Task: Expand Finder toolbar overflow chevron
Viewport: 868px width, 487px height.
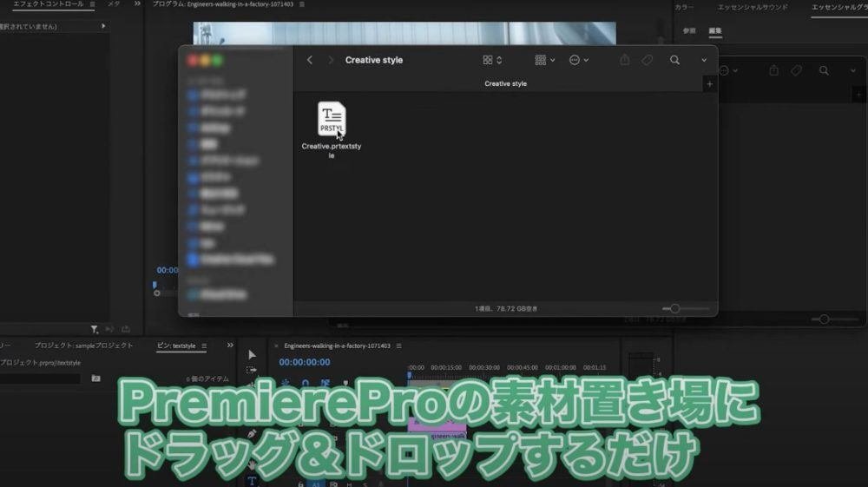Action: click(x=704, y=60)
